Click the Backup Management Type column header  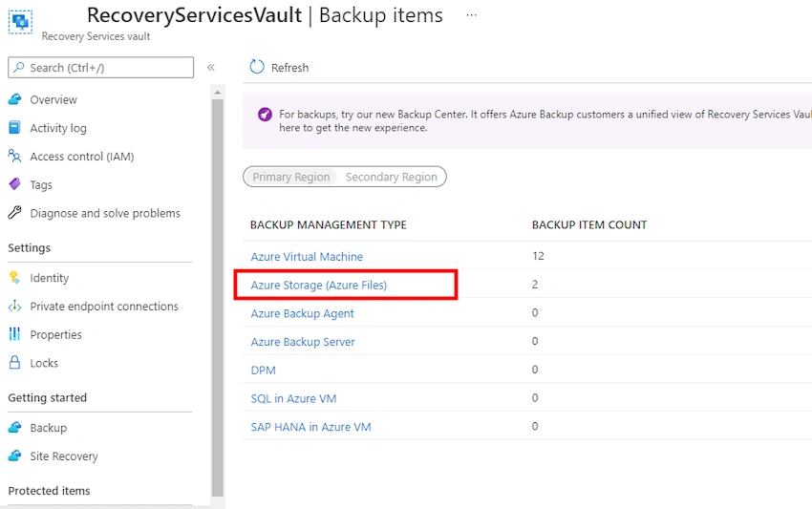pyautogui.click(x=329, y=224)
